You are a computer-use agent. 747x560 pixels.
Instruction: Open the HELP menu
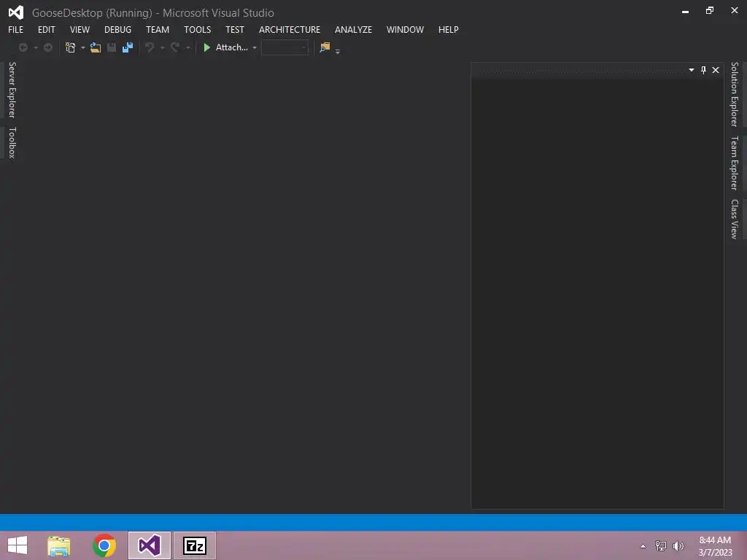[449, 29]
